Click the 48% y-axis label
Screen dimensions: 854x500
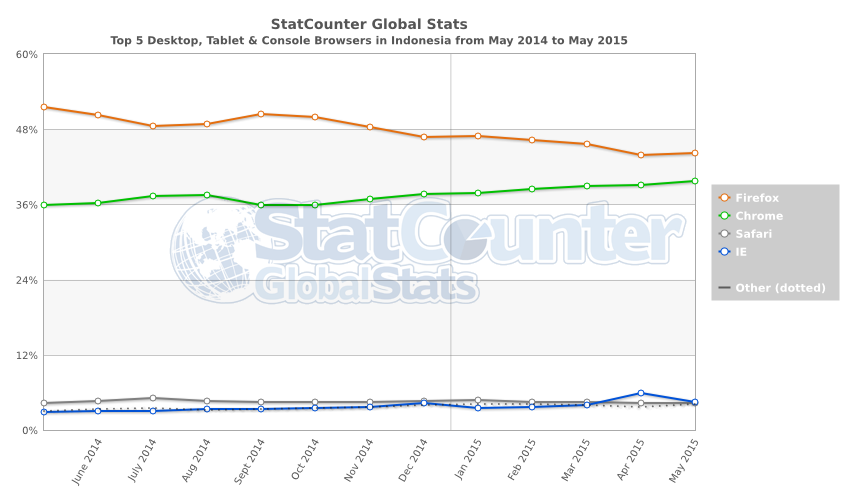[x=26, y=130]
